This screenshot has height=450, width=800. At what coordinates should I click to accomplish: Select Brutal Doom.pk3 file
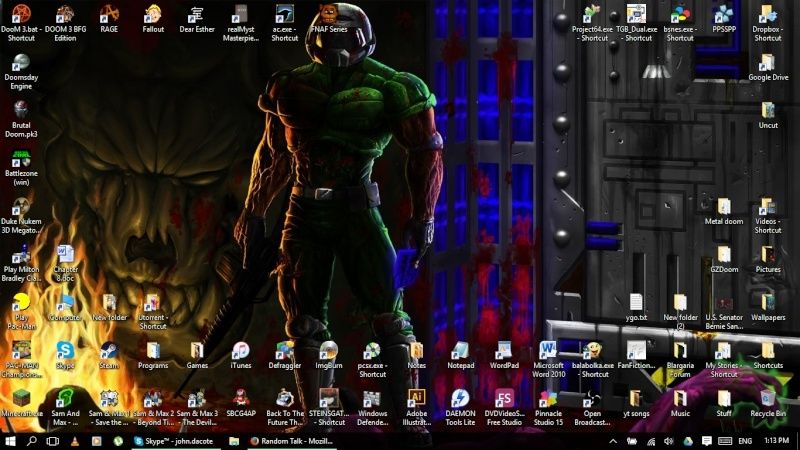coord(21,110)
